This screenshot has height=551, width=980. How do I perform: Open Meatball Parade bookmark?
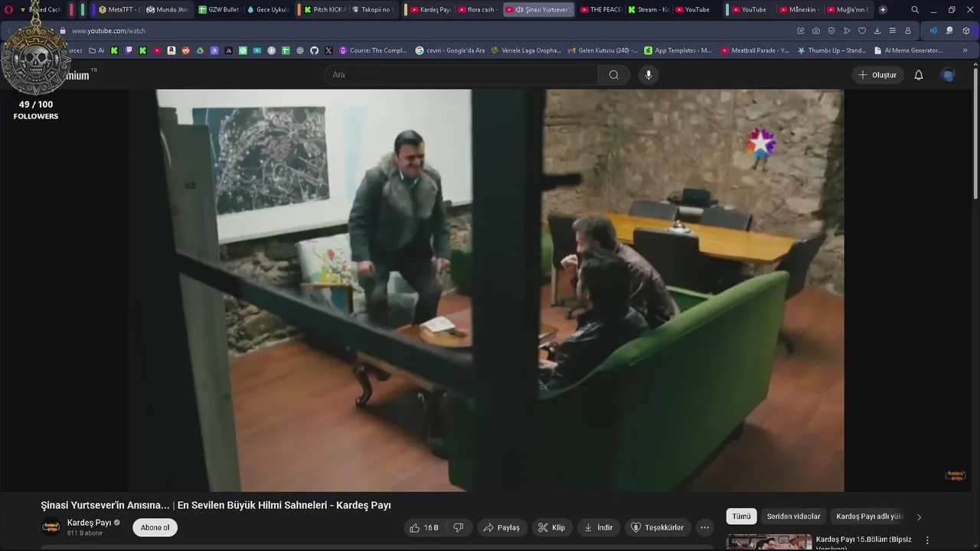pos(755,51)
